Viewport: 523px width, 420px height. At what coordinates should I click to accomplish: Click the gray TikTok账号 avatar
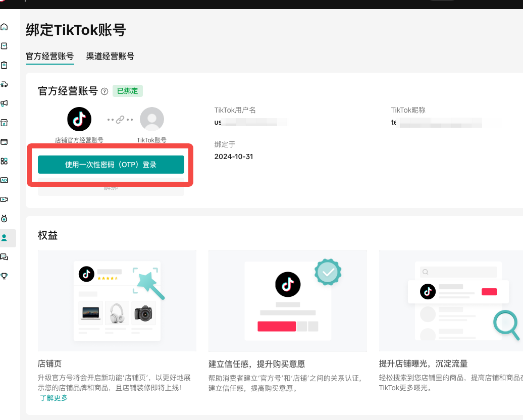151,120
